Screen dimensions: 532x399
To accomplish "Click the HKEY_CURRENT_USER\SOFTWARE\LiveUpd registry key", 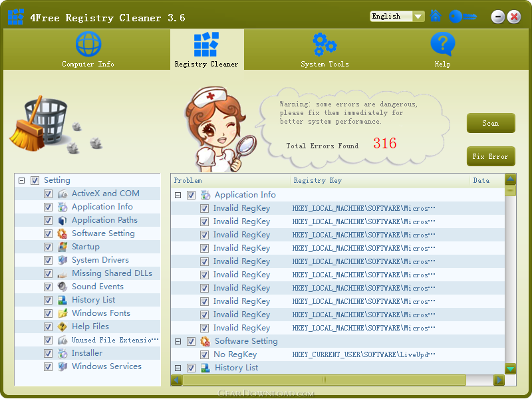I will pos(364,355).
